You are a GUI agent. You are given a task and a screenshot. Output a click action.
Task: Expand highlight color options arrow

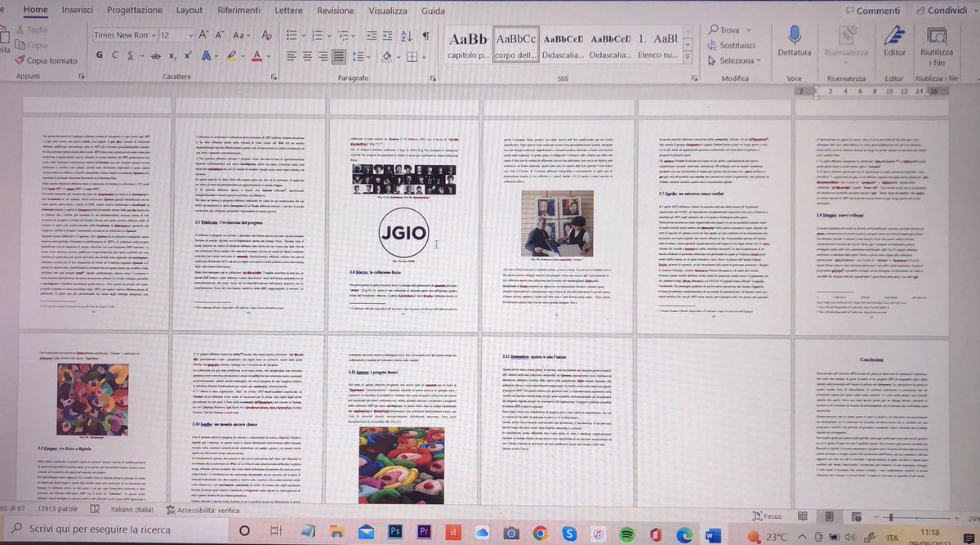tap(243, 56)
